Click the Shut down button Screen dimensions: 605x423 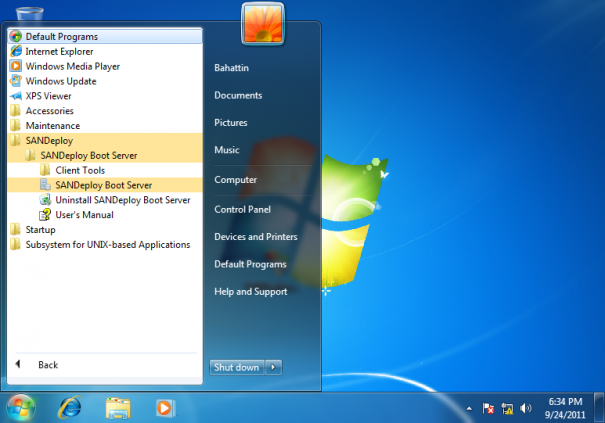(237, 367)
